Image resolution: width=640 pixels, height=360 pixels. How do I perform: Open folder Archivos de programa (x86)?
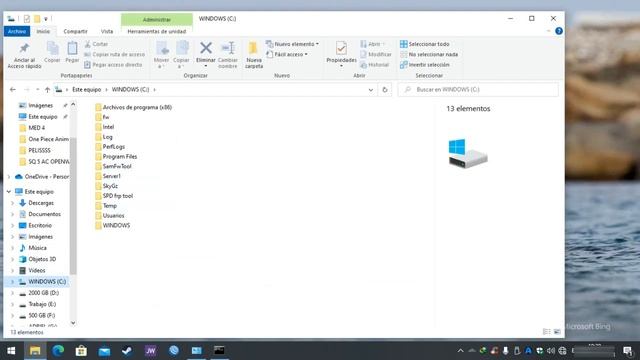click(133, 107)
